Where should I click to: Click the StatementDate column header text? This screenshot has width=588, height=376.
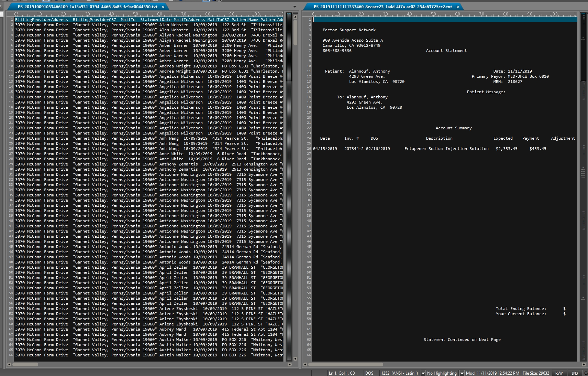click(156, 20)
